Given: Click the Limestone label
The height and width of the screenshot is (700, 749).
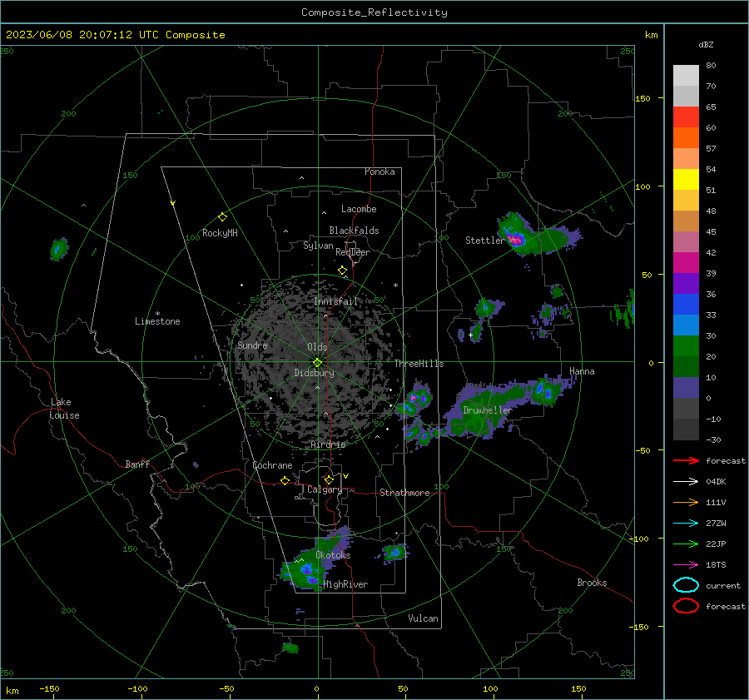Looking at the screenshot, I should coord(157,321).
